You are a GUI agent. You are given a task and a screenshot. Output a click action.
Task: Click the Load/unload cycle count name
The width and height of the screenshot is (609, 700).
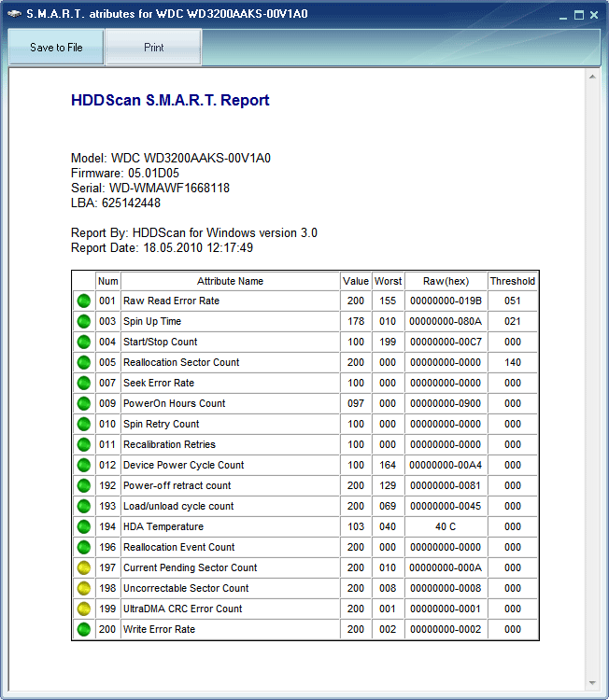point(178,506)
